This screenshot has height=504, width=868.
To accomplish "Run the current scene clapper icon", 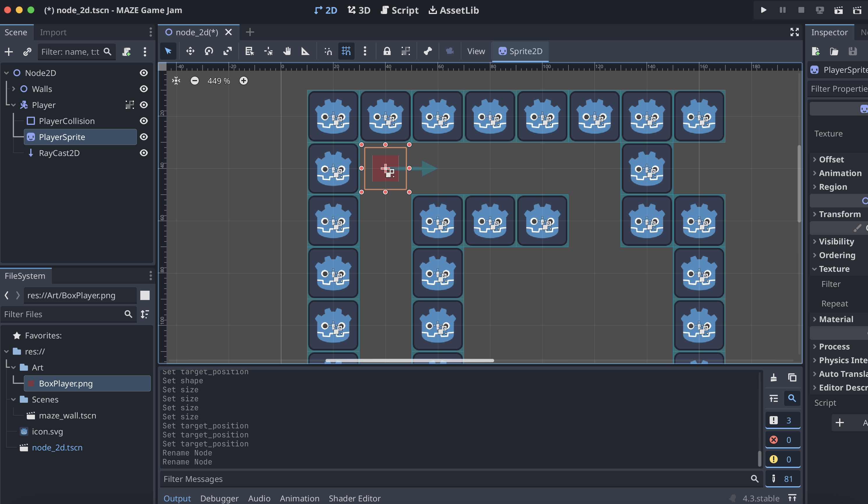I will click(x=838, y=10).
